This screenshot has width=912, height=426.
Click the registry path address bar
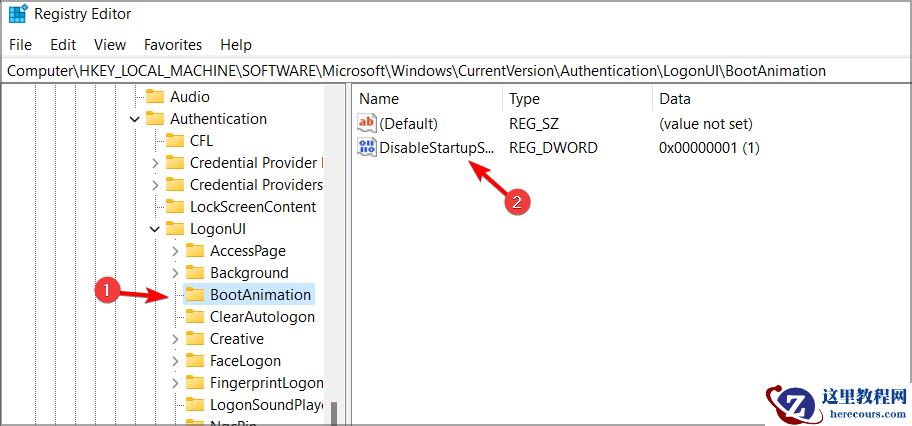[456, 71]
